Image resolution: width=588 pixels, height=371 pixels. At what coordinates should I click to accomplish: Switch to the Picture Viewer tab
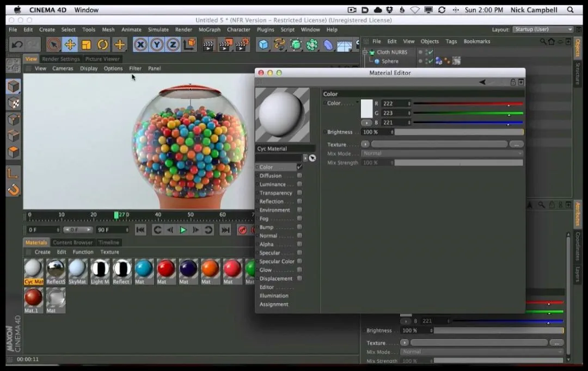pos(102,59)
